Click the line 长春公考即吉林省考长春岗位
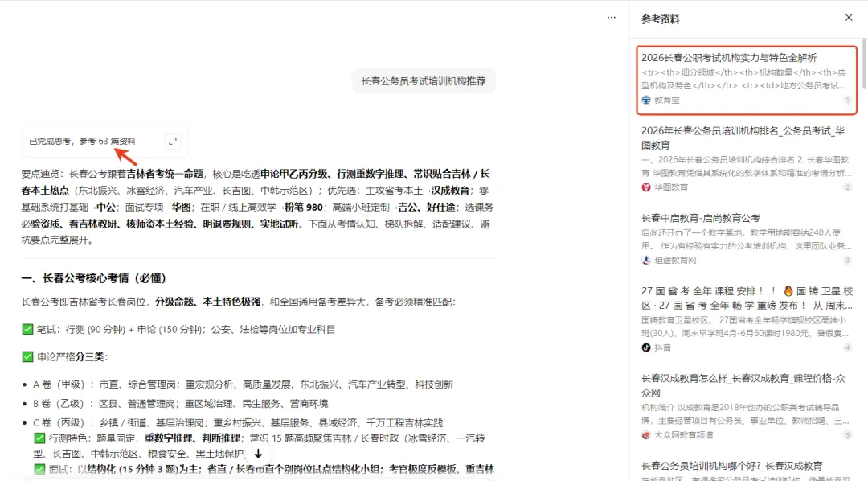 pyautogui.click(x=238, y=302)
